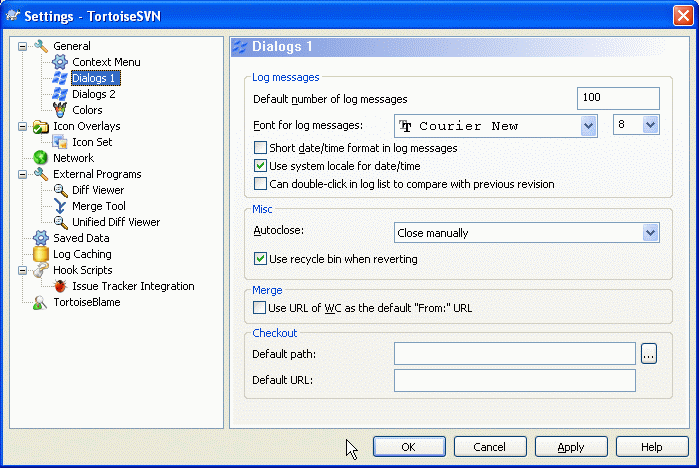Select Unified Diff Viewer in settings tree
Image resolution: width=699 pixels, height=468 pixels.
coord(116,222)
